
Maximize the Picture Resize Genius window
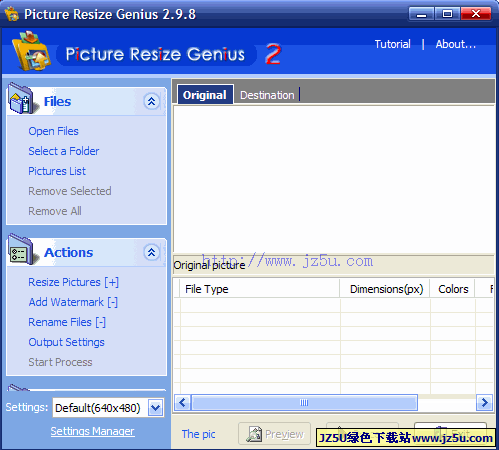pyautogui.click(x=447, y=14)
